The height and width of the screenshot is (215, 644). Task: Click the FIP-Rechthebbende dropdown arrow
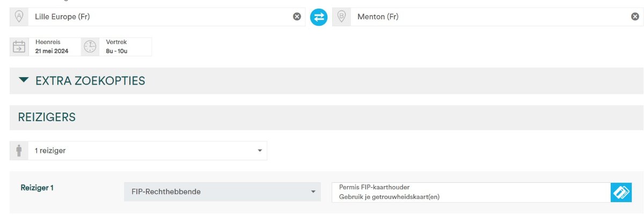point(313,192)
